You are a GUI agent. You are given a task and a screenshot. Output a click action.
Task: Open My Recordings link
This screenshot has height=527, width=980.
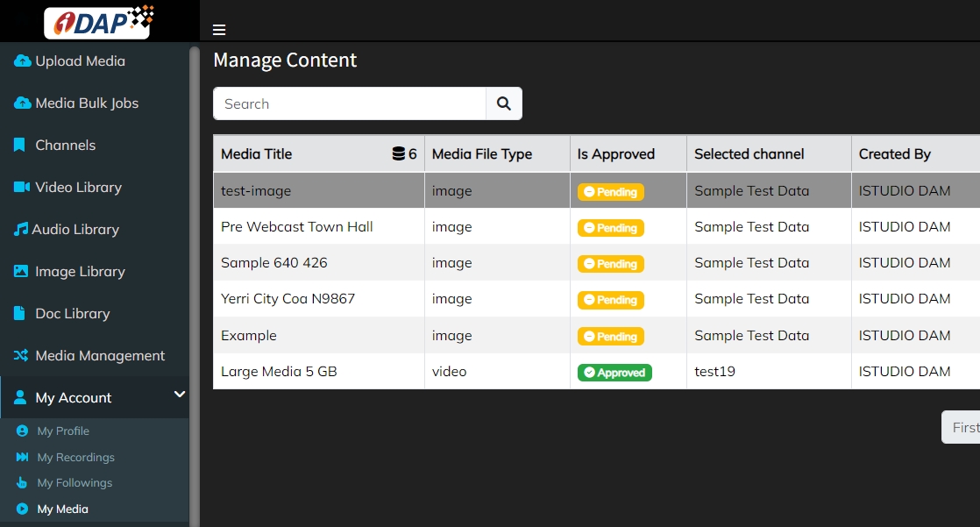pyautogui.click(x=75, y=457)
